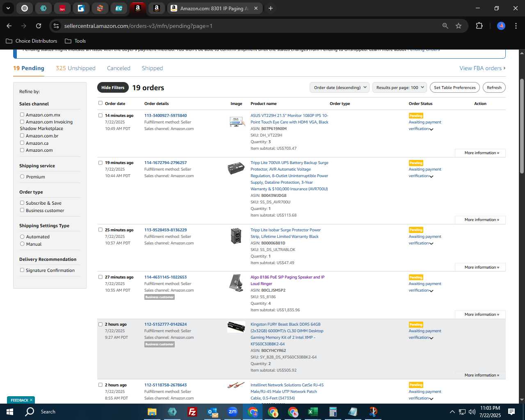Check the Subscribe & Save order type
Screen dimensions: 525x420
pos(22,203)
